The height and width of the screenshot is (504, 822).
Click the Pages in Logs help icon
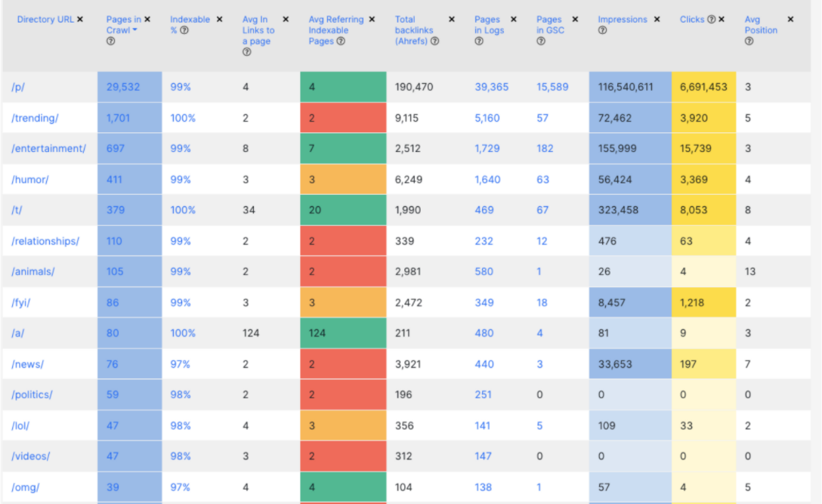pyautogui.click(x=479, y=42)
